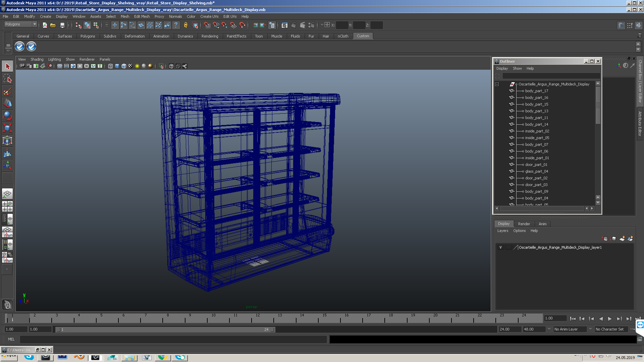The height and width of the screenshot is (362, 644).
Task: Collapse Oscartielle_Argus_Range_Multideck_Display group
Action: (497, 84)
